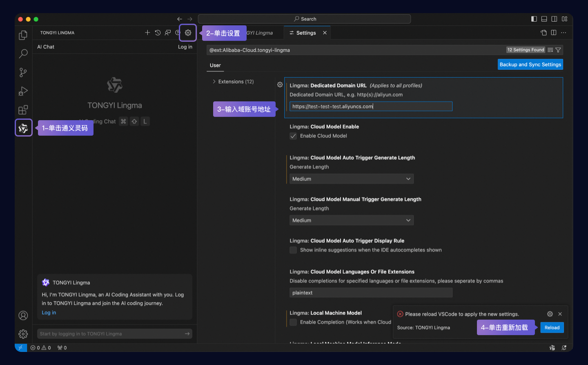Open the Source Control view
Image resolution: width=588 pixels, height=365 pixels.
23,72
